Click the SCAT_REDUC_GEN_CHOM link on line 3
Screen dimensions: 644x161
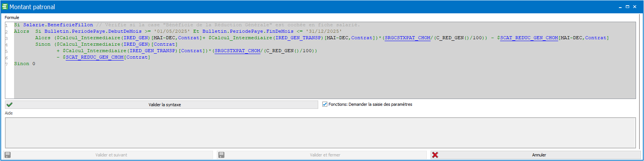tap(529, 38)
